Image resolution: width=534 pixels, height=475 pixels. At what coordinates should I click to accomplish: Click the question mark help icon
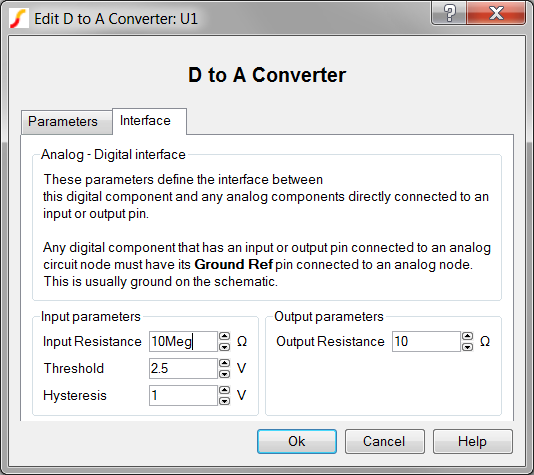tap(449, 13)
